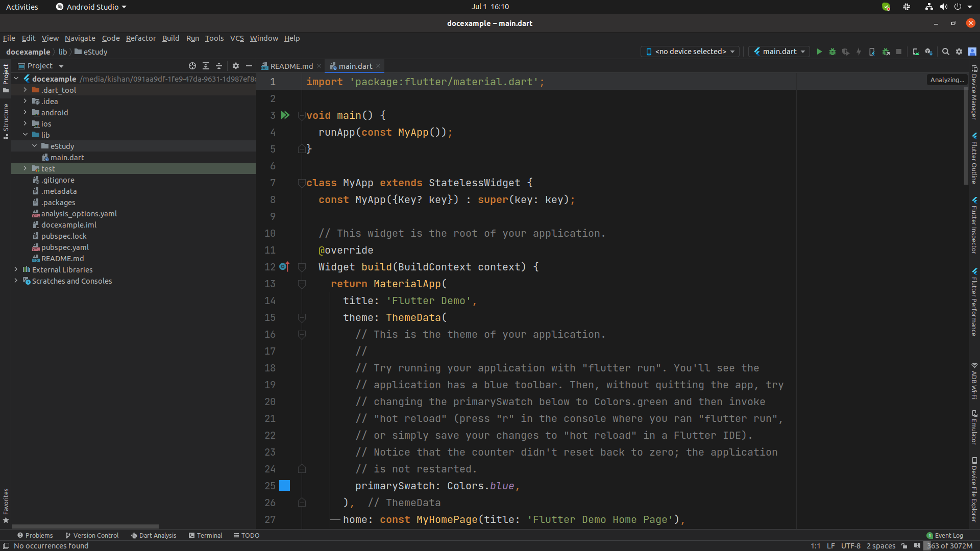
Task: Open the VCS menu
Action: coord(237,38)
